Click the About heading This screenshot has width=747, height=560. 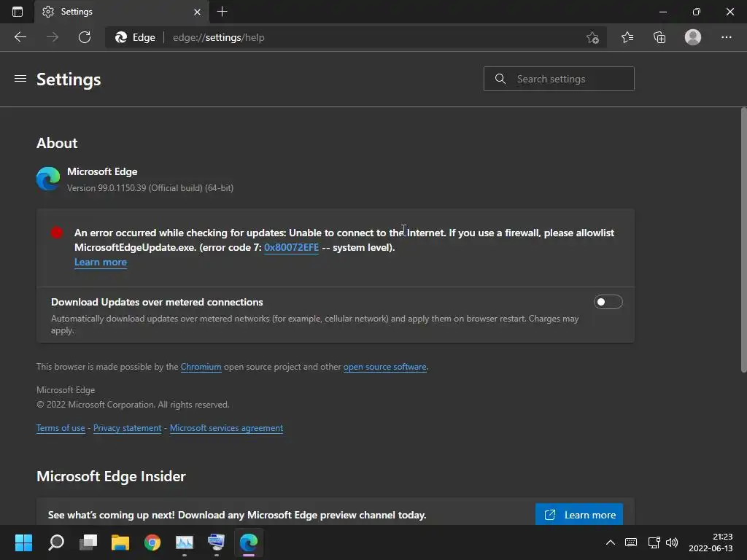57,143
